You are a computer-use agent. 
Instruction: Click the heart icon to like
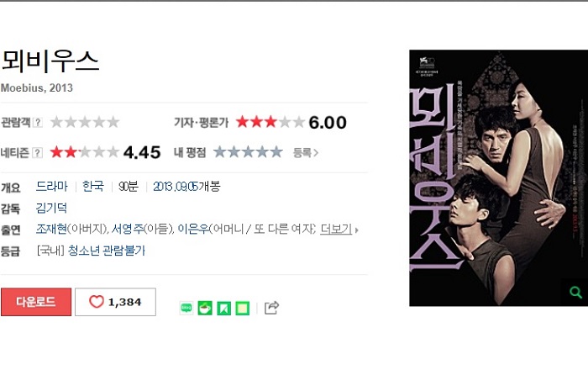coord(96,302)
